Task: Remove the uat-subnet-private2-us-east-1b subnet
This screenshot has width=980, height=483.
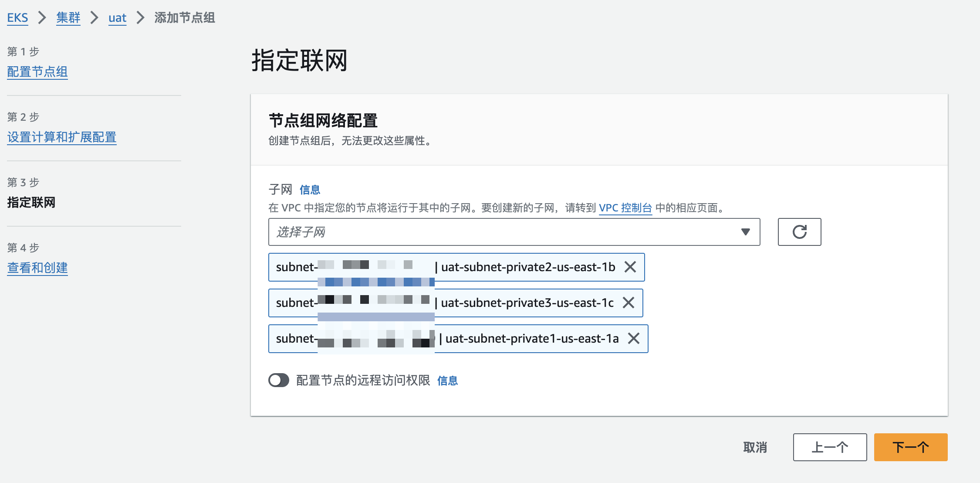Action: 630,267
